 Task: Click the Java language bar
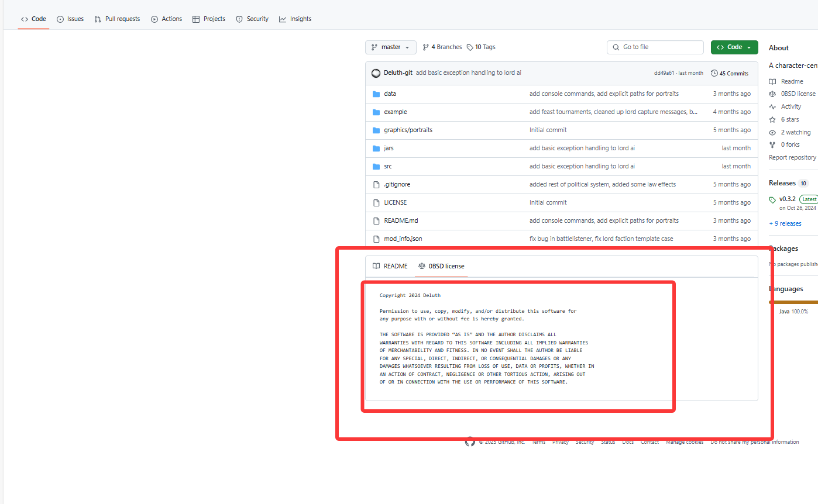click(793, 302)
